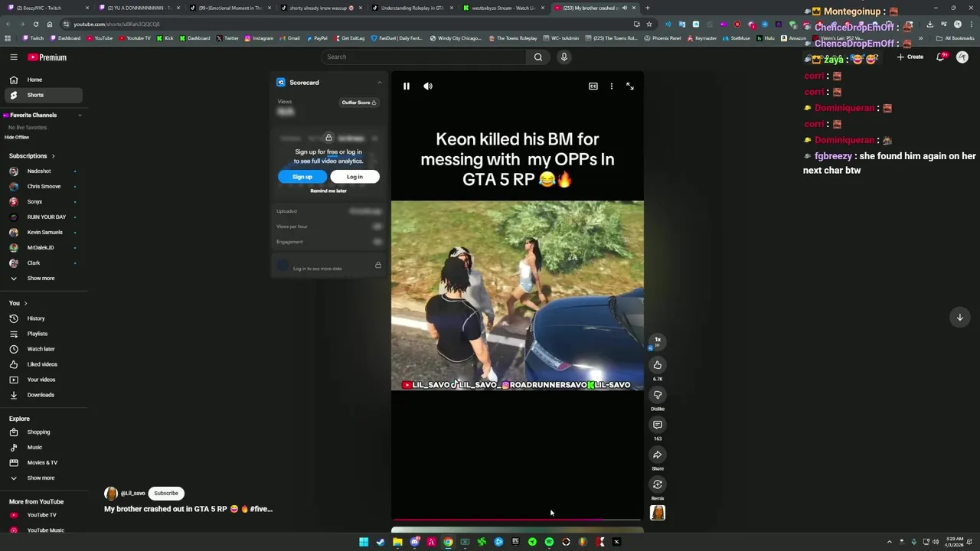The image size is (980, 551).
Task: Pause the Shorts video
Action: coord(407,86)
